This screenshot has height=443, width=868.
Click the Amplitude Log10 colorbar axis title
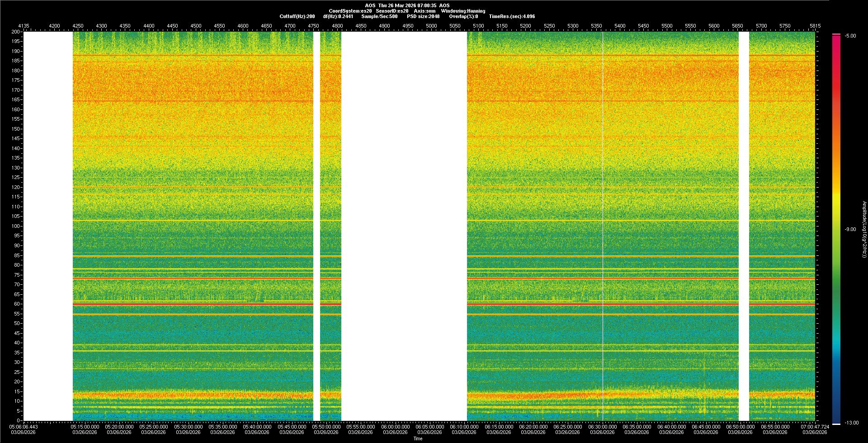(864, 229)
